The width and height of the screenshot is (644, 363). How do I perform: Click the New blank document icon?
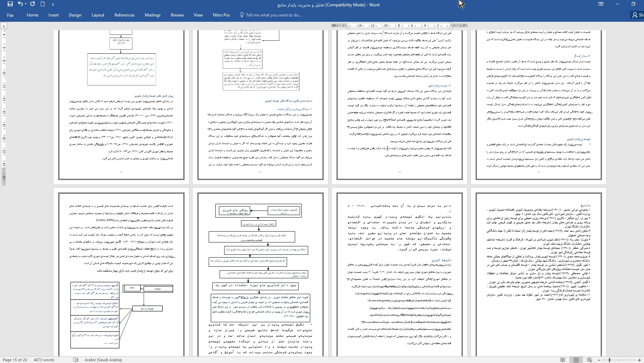point(43,4)
